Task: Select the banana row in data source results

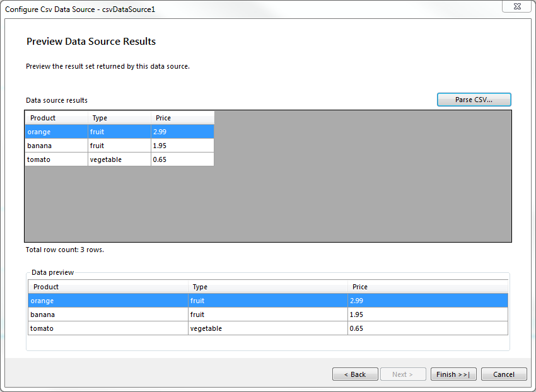Action: pyautogui.click(x=56, y=146)
